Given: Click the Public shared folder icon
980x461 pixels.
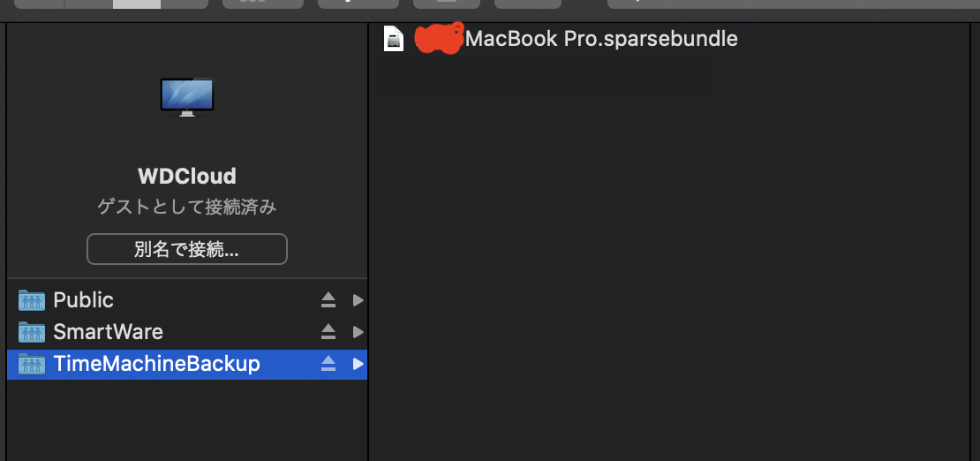Looking at the screenshot, I should 32,300.
